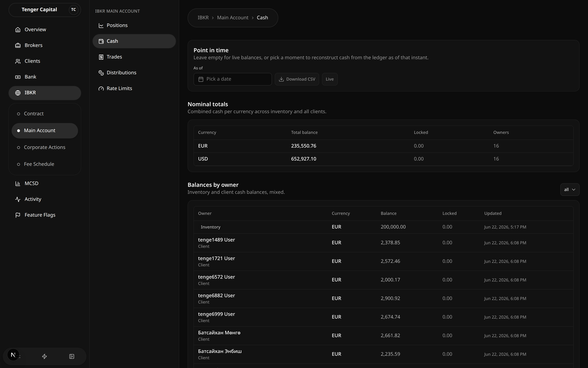Click the Owner column header
The image size is (588, 368).
tap(205, 213)
